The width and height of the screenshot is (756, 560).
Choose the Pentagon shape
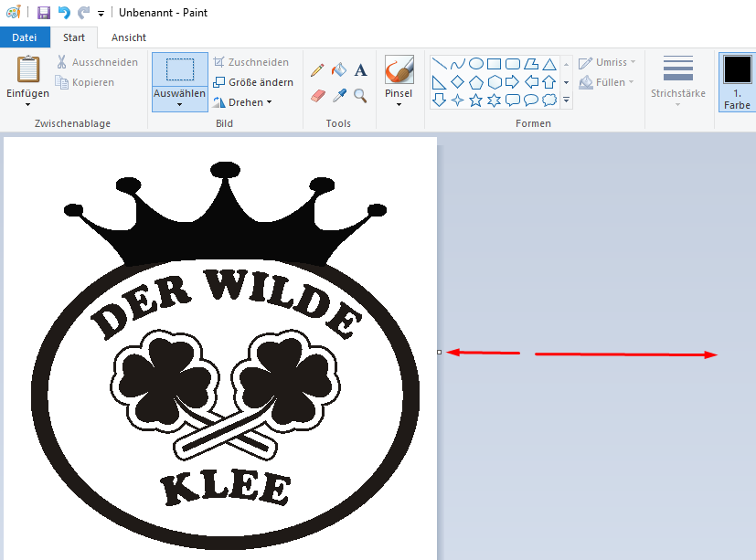tap(476, 82)
